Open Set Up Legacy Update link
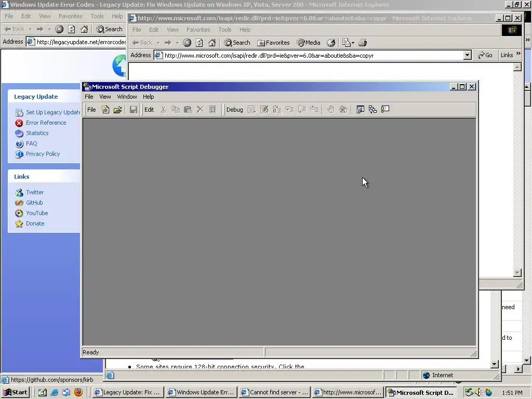Screen dimensions: 532x399 [x=53, y=112]
